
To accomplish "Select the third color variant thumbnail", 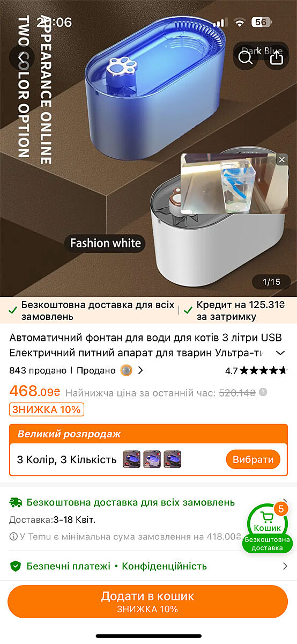I will 173,459.
